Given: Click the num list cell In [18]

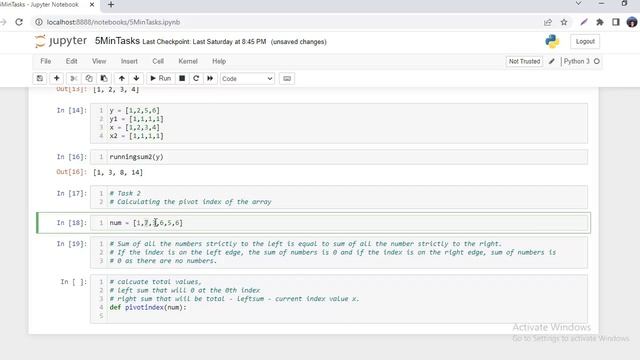Looking at the screenshot, I should point(339,223).
